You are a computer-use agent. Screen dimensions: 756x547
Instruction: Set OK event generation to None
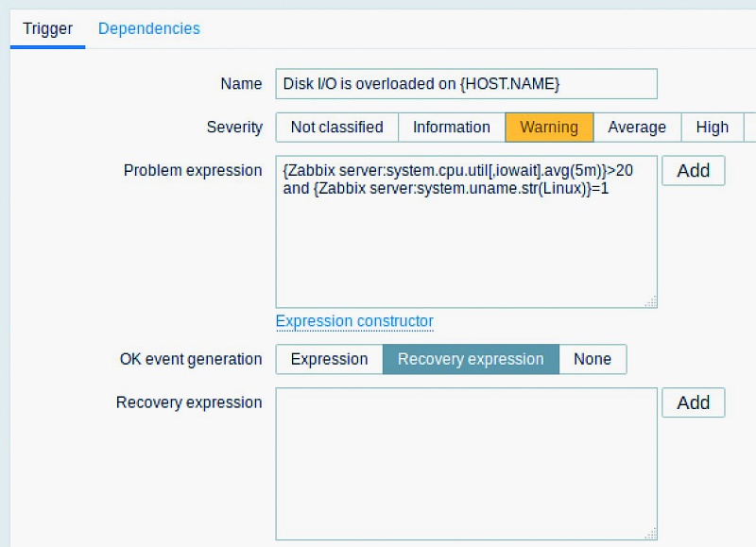tap(593, 359)
